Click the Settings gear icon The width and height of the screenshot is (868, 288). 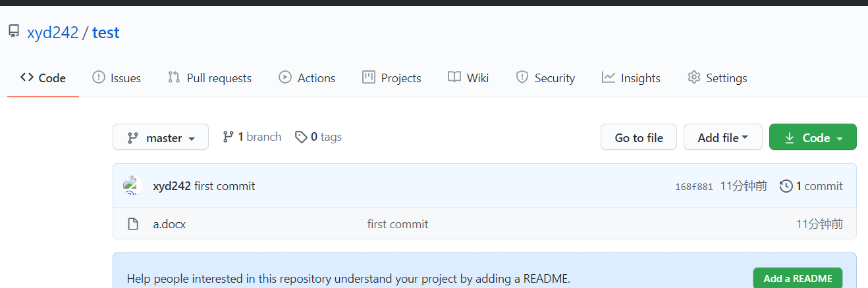click(x=693, y=78)
